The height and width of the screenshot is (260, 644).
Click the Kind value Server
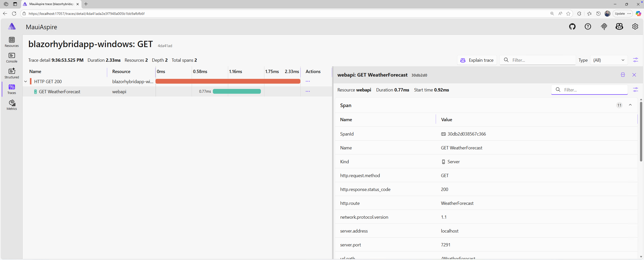[454, 162]
